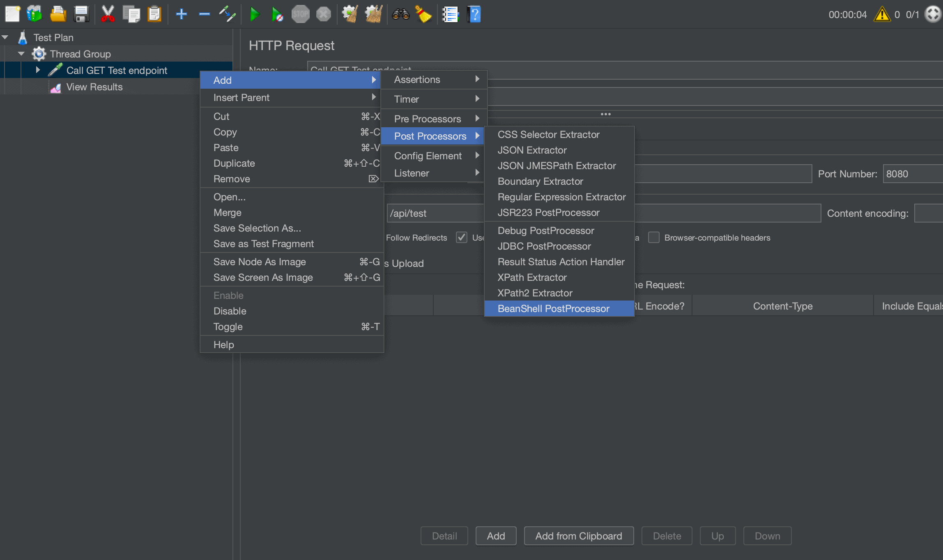Select BeanShell PostProcessor menu entry
943x560 pixels.
pyautogui.click(x=553, y=309)
